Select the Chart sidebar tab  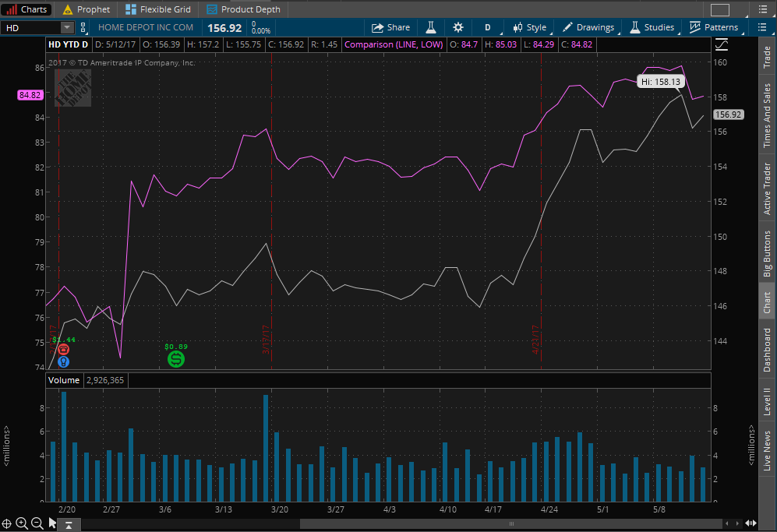point(767,301)
